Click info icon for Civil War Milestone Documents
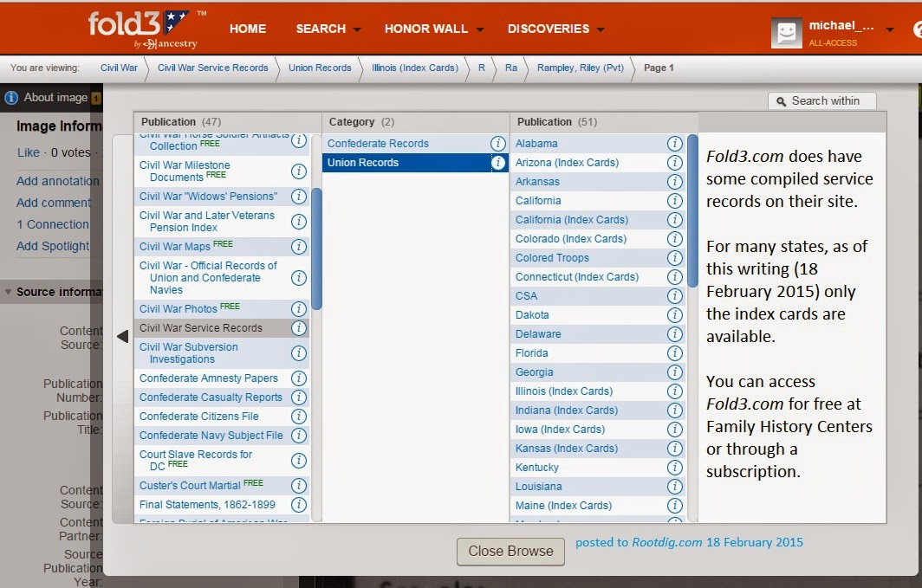922x588 pixels. point(299,171)
